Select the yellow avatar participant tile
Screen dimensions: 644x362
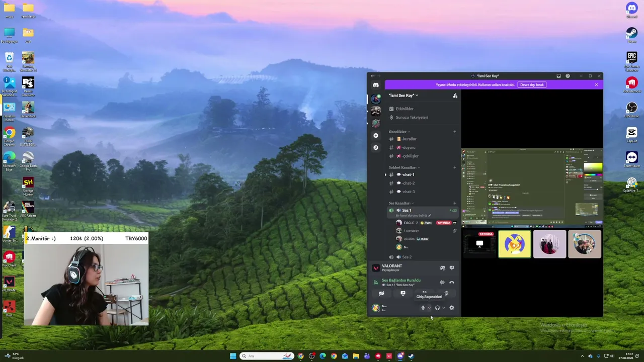(514, 244)
